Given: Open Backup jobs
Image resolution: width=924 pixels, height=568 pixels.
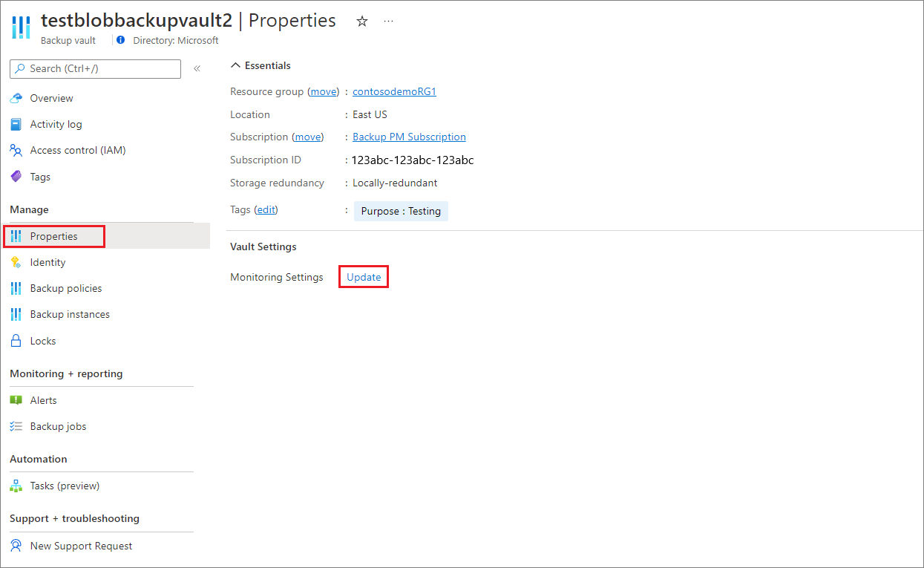Looking at the screenshot, I should coord(56,425).
